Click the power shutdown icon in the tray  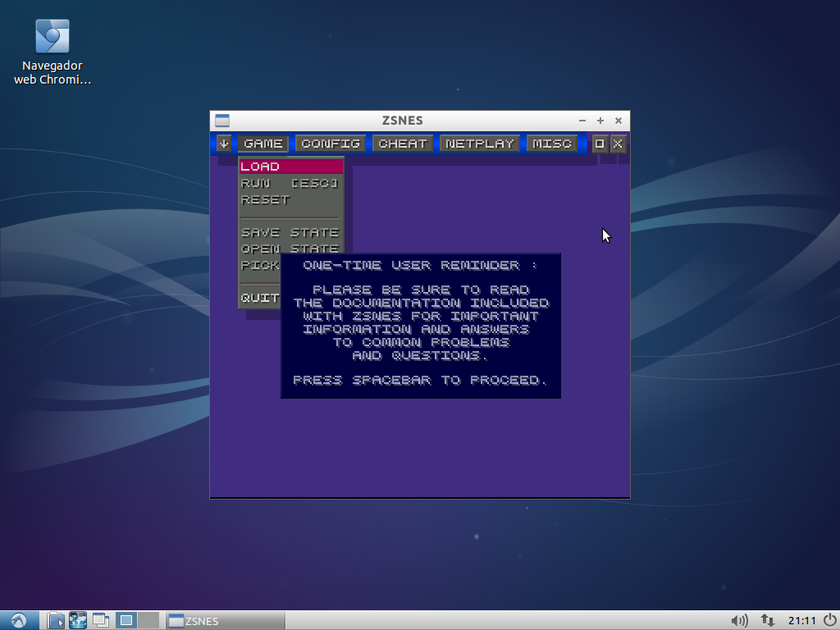point(829,620)
